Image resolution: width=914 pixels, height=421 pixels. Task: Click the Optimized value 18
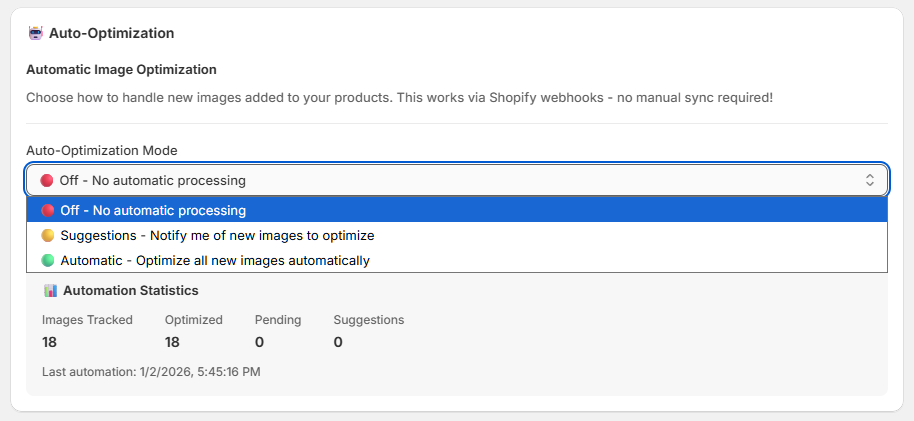pyautogui.click(x=172, y=342)
